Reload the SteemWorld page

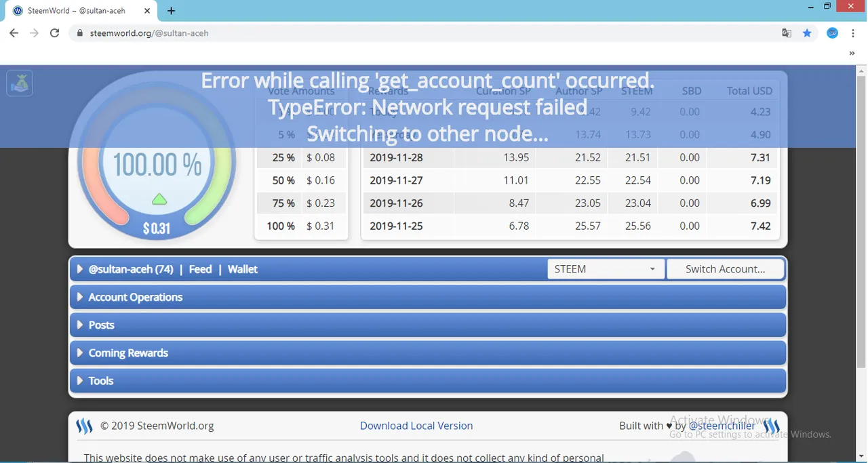[55, 33]
